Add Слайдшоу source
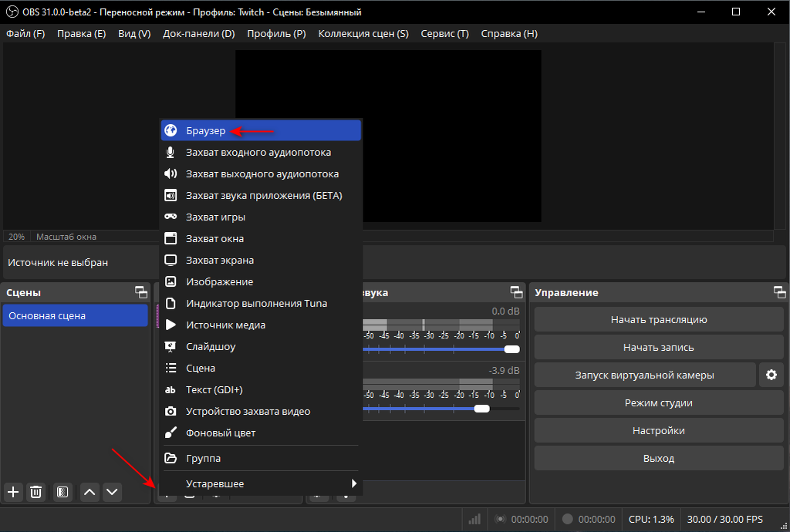 (261, 347)
